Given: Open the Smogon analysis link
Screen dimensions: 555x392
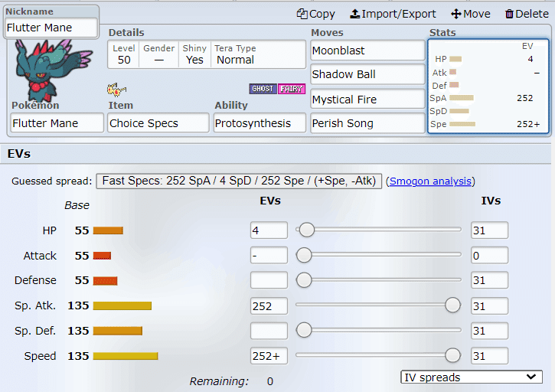Looking at the screenshot, I should coord(430,181).
